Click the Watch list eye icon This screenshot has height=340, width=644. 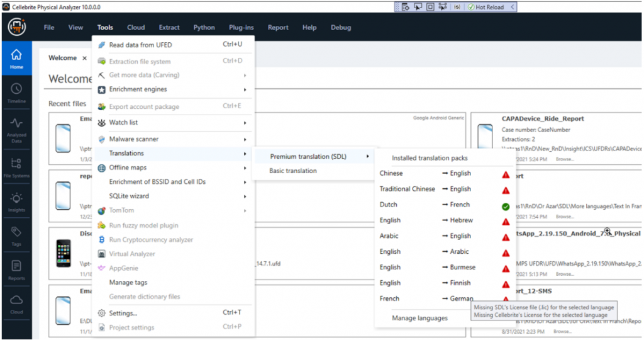pyautogui.click(x=101, y=123)
